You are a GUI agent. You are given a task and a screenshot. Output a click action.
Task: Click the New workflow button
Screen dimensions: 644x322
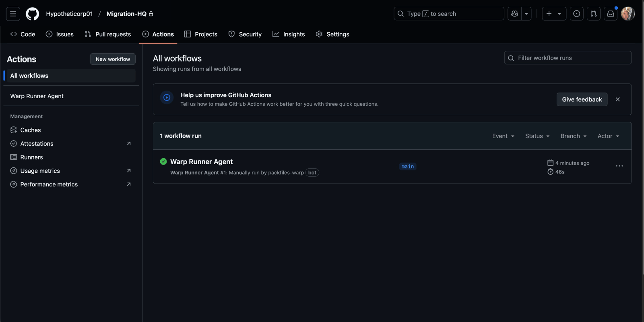113,59
